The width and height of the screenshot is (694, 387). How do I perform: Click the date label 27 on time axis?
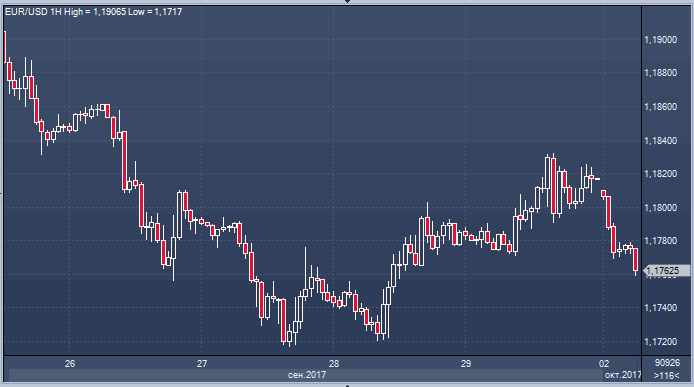point(202,364)
